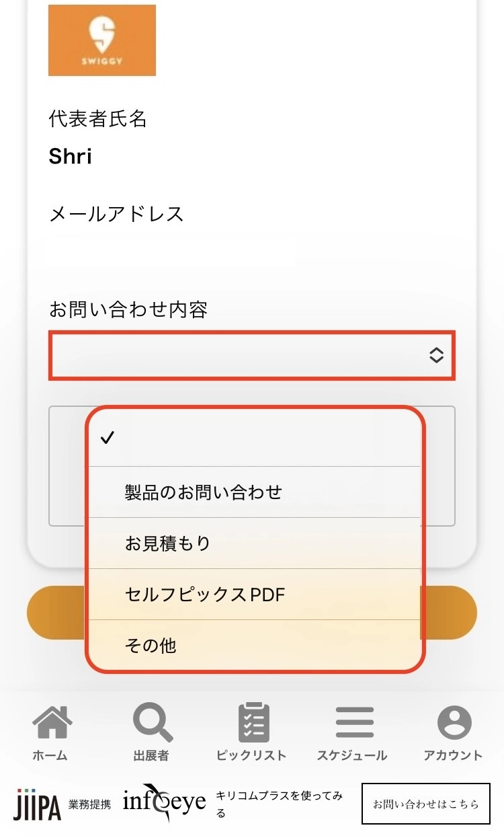Tap the infoeye logo
The image size is (504, 838).
[164, 804]
